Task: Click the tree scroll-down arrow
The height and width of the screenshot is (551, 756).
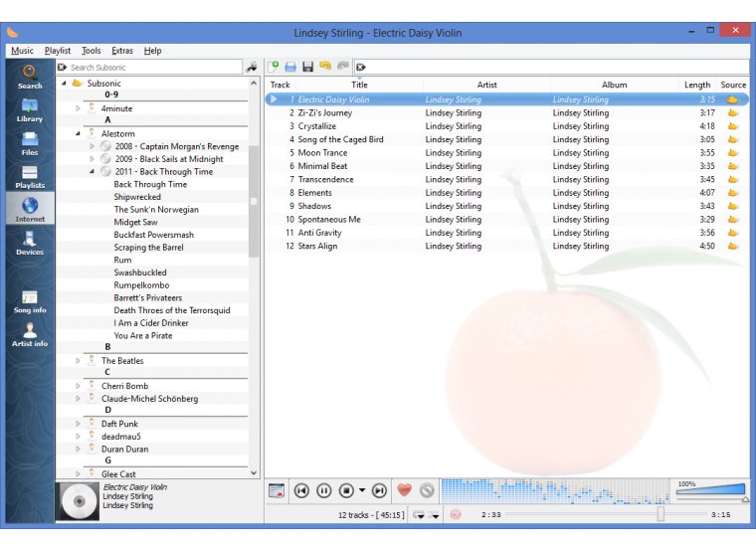Action: pyautogui.click(x=254, y=472)
